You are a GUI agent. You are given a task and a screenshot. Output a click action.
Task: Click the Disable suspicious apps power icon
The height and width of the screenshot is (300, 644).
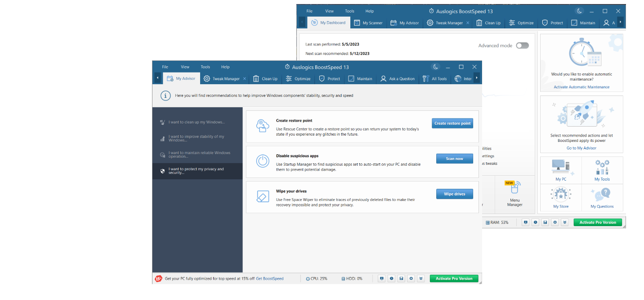point(262,161)
